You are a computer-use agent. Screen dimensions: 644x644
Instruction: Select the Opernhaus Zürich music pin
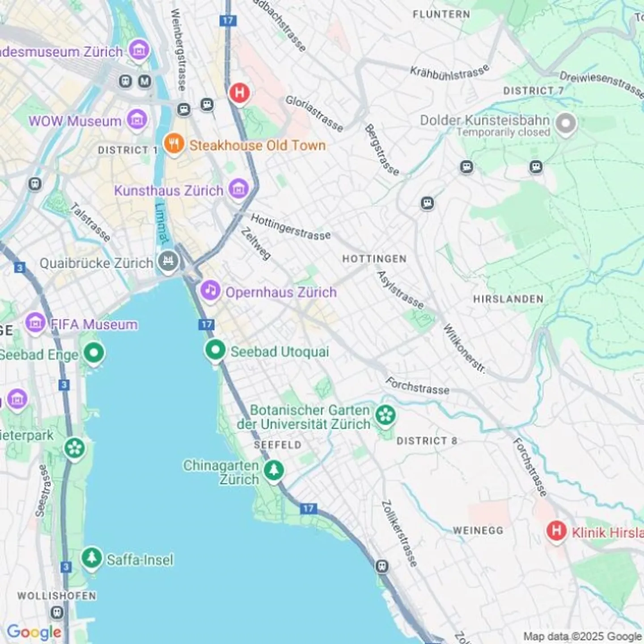coord(210,291)
